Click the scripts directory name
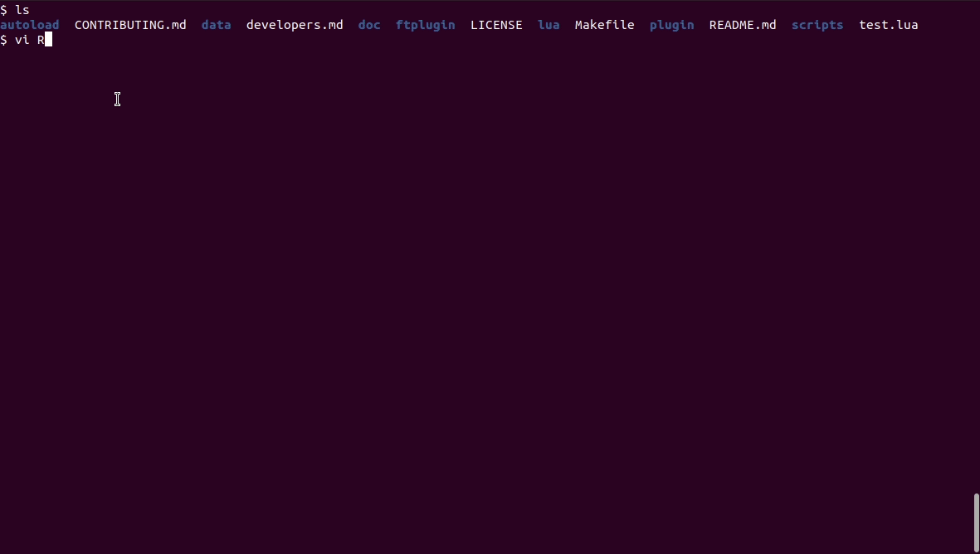The width and height of the screenshot is (980, 554). [x=817, y=25]
